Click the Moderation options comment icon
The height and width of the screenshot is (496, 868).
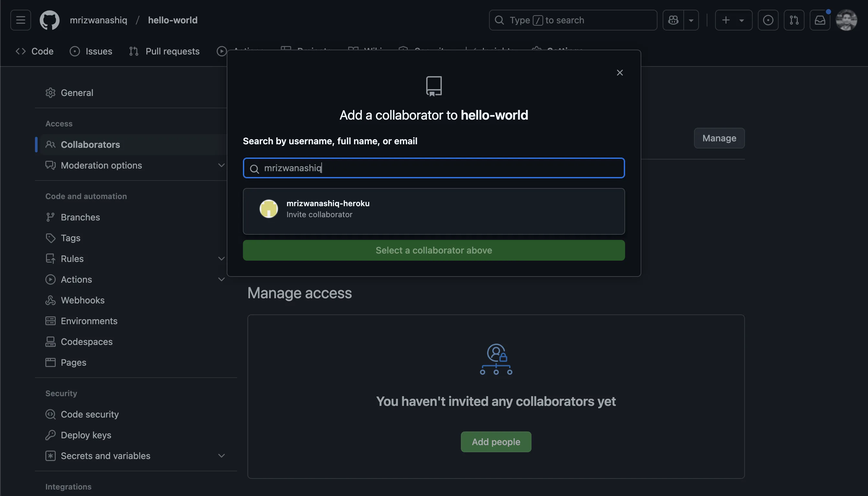coord(50,165)
